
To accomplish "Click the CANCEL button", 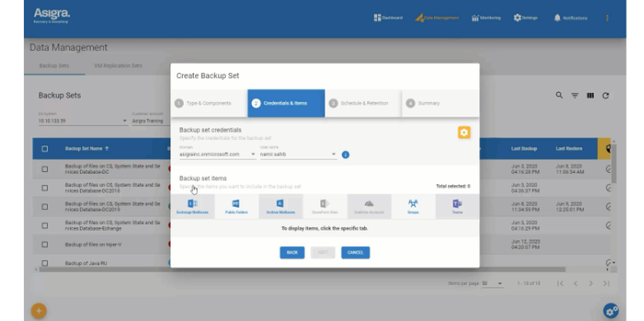I will pyautogui.click(x=355, y=253).
